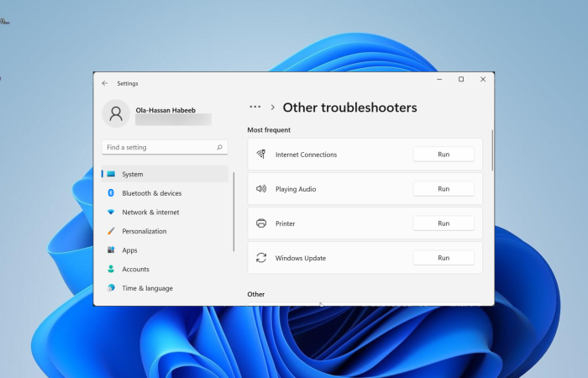The height and width of the screenshot is (378, 588).
Task: Click the Internet Connections label
Action: pyautogui.click(x=306, y=155)
